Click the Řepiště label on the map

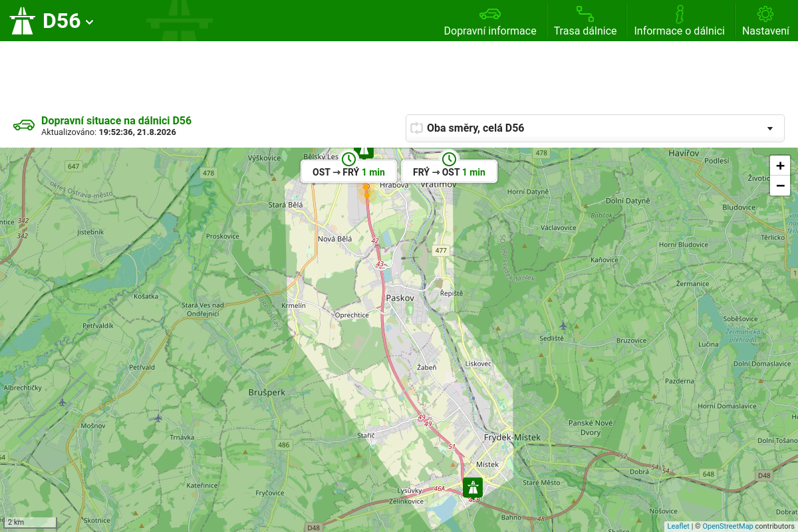[452, 293]
